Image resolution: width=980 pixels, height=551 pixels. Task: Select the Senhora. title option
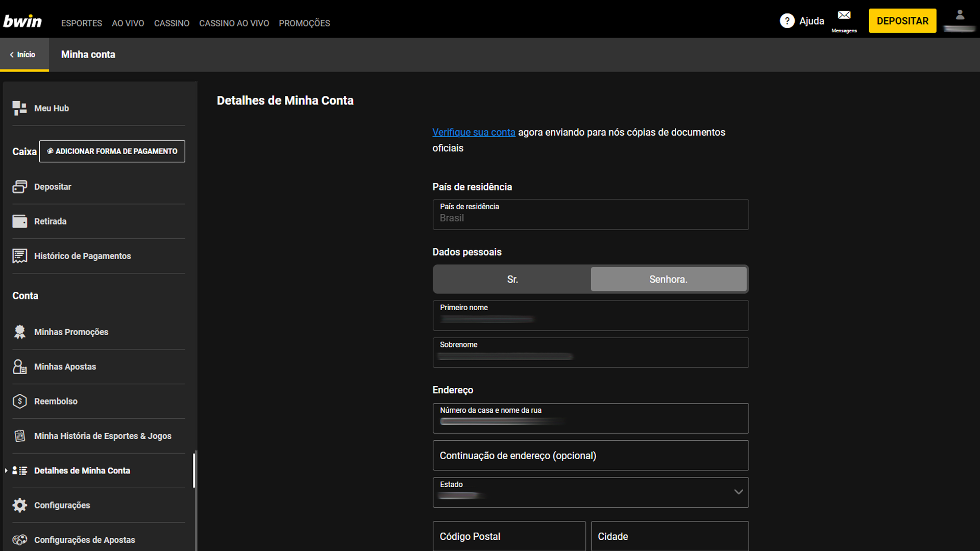(669, 279)
